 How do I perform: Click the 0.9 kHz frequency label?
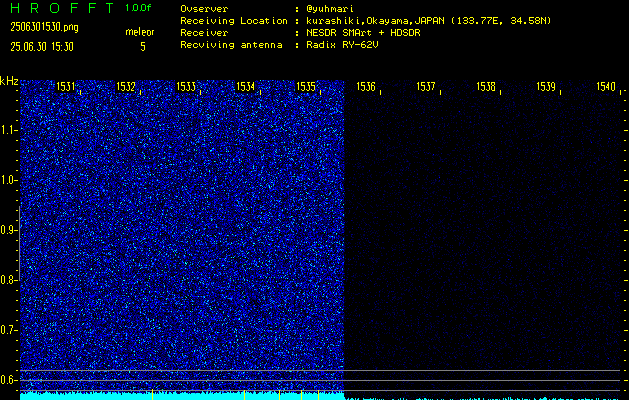click(8, 230)
